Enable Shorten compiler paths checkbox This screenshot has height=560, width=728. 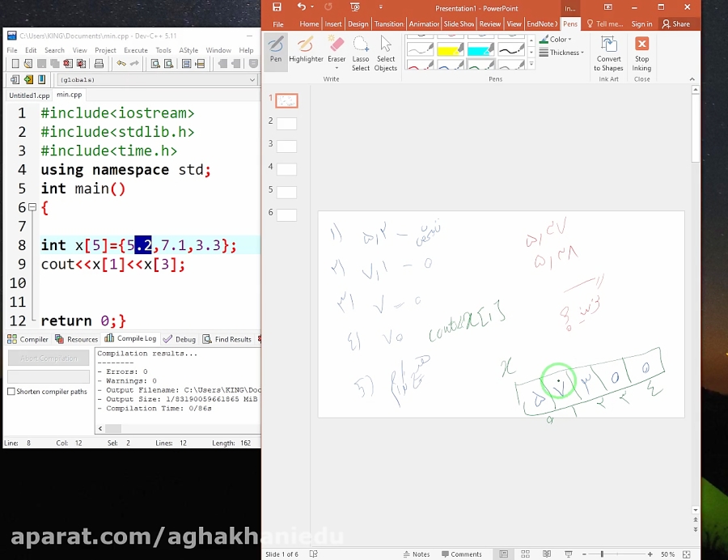tap(11, 392)
